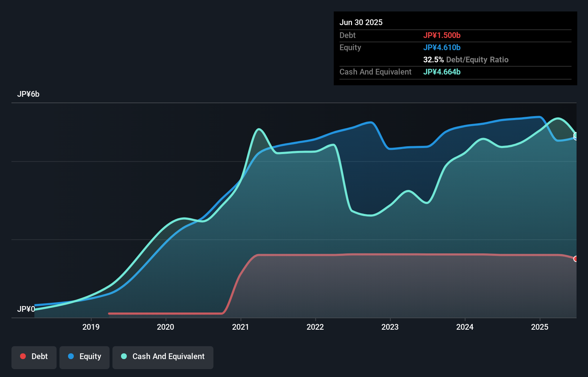Screen dimensions: 588x377
Task: Click the Debt endpoint marker on the chart
Action: point(575,259)
